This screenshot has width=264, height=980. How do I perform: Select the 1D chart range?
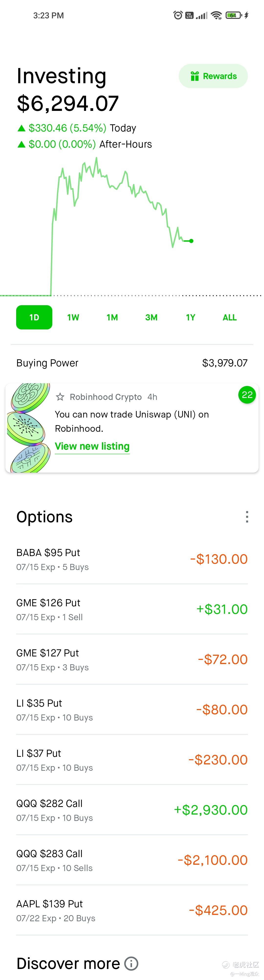34,317
